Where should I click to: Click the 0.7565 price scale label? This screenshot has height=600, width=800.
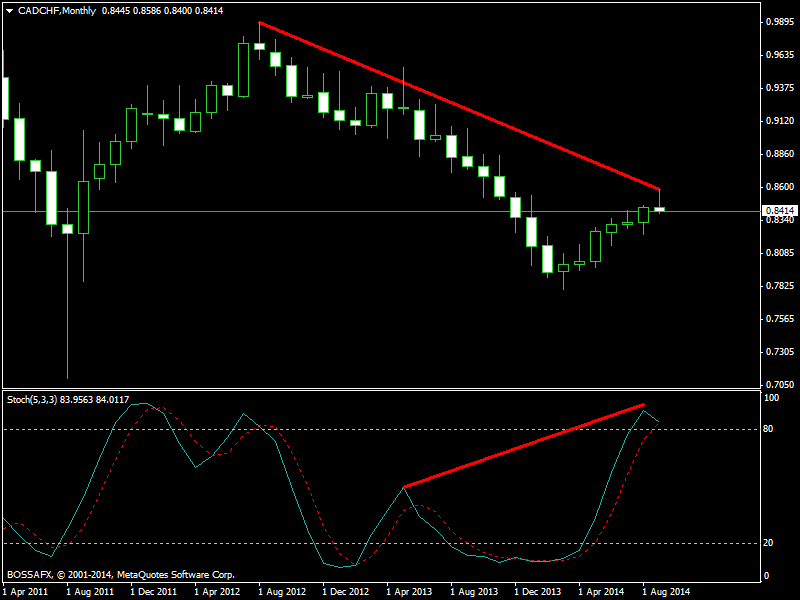[780, 319]
